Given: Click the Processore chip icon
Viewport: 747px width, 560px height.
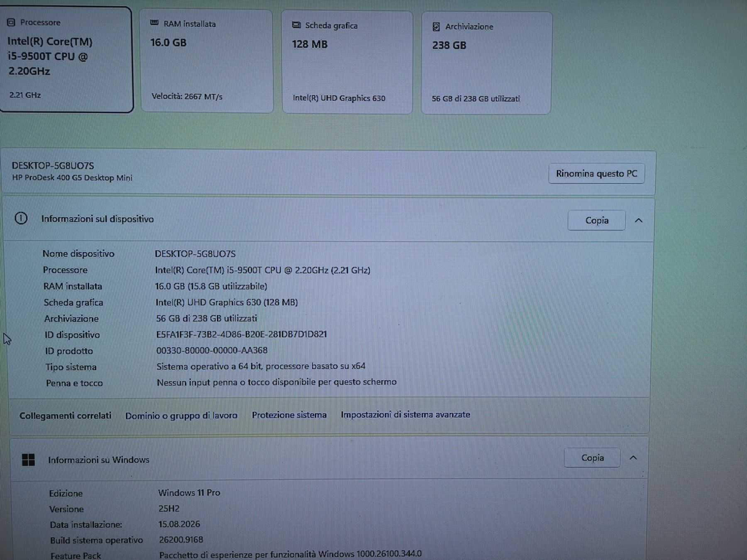Looking at the screenshot, I should tap(11, 22).
